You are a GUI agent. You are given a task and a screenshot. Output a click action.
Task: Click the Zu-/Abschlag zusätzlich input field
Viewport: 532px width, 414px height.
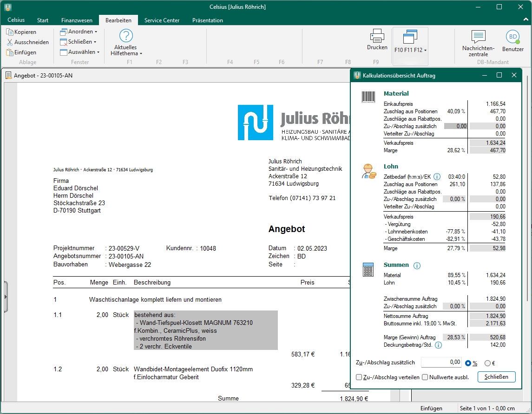click(x=441, y=362)
